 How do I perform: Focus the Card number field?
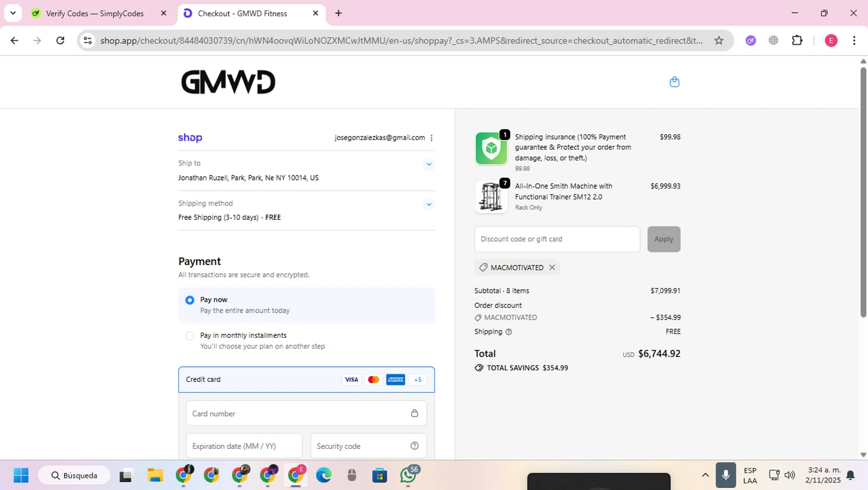point(306,414)
